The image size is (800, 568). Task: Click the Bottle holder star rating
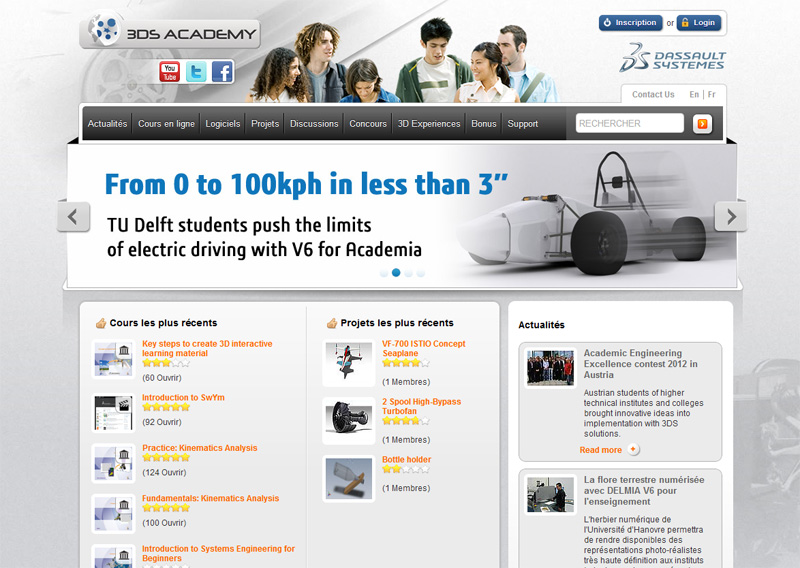pyautogui.click(x=406, y=469)
